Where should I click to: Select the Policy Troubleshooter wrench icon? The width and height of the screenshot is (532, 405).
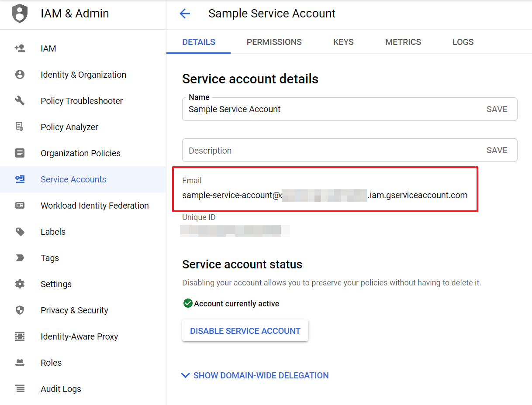pyautogui.click(x=20, y=101)
